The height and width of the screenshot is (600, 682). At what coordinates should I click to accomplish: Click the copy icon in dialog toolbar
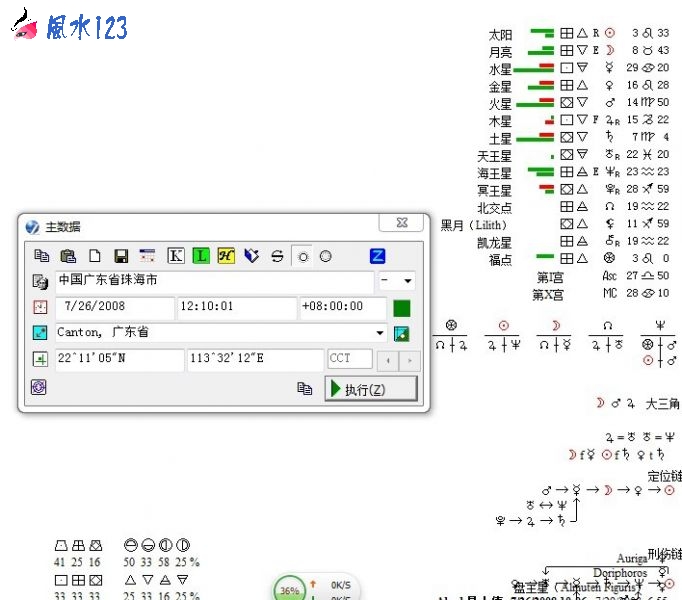[42, 256]
